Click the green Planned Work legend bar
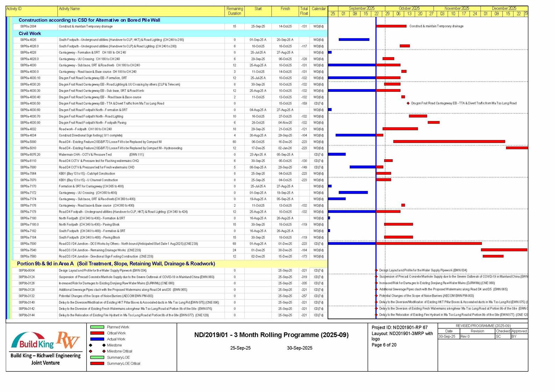 (x=97, y=327)
